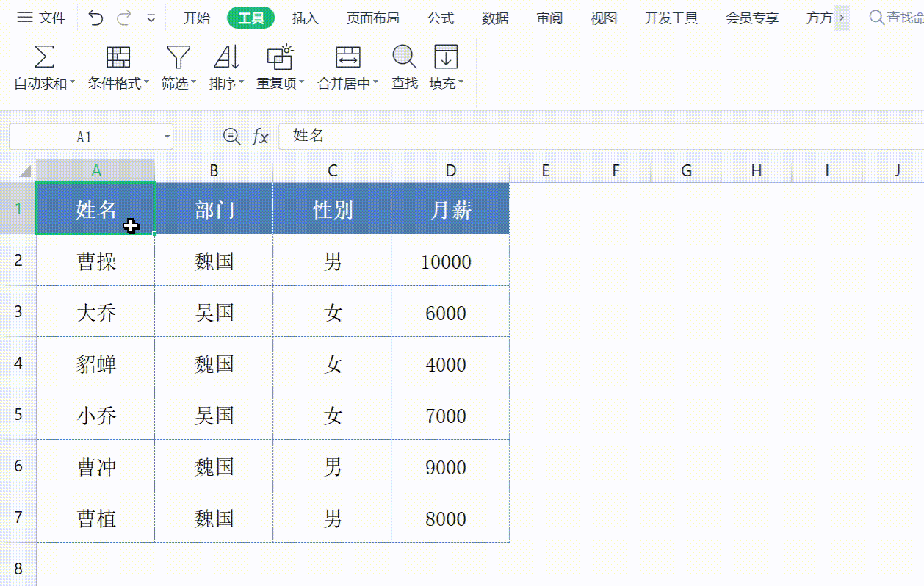The image size is (924, 586).
Task: Open the 开发工具 tab
Action: pos(671,18)
